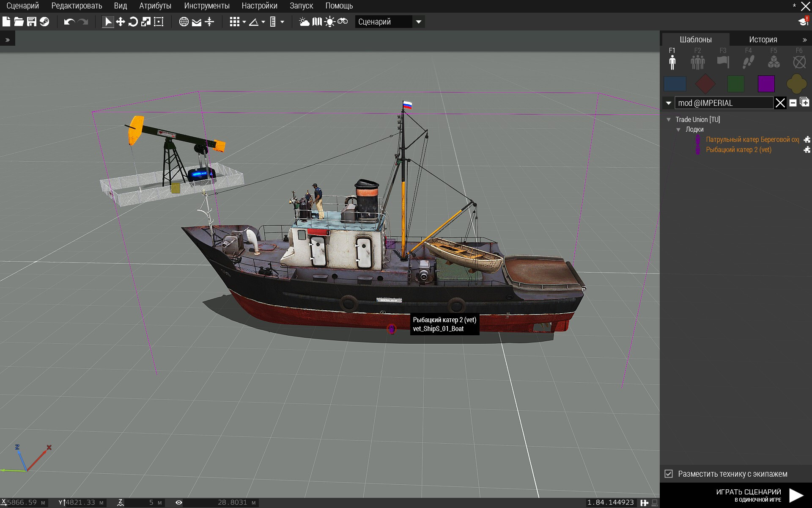This screenshot has height=508, width=812.
Task: Open the weather/environment settings icon
Action: (x=304, y=22)
